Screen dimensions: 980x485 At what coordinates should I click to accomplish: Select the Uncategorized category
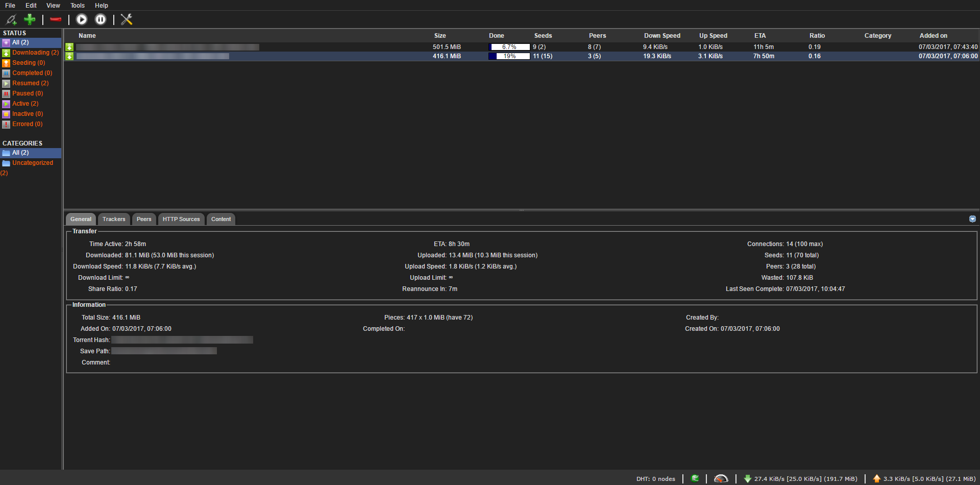32,162
